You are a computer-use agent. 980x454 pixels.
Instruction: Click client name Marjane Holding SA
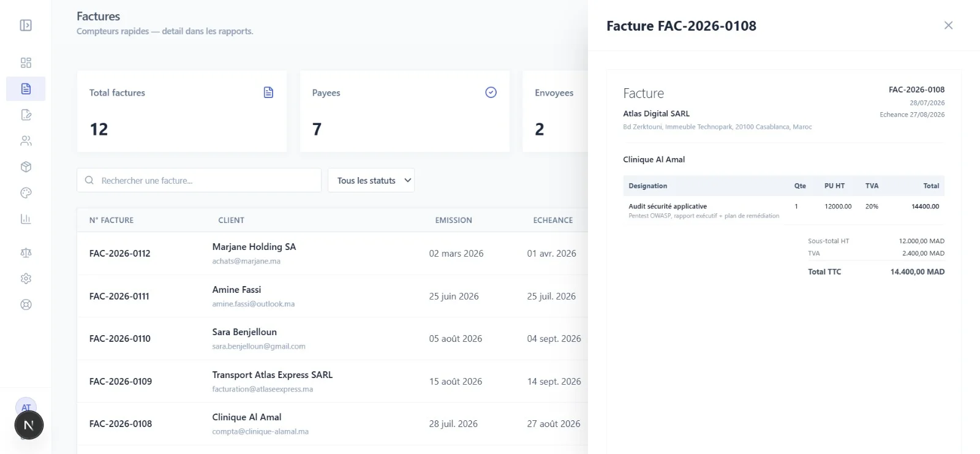tap(254, 247)
